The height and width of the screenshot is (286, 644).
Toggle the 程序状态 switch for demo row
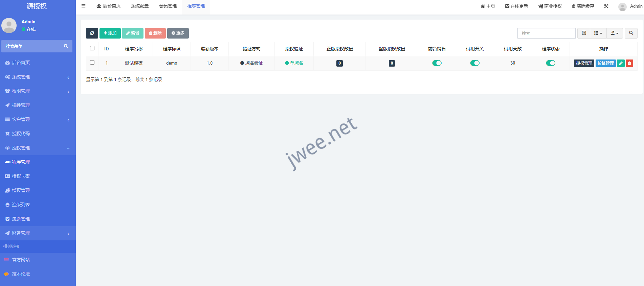point(551,63)
